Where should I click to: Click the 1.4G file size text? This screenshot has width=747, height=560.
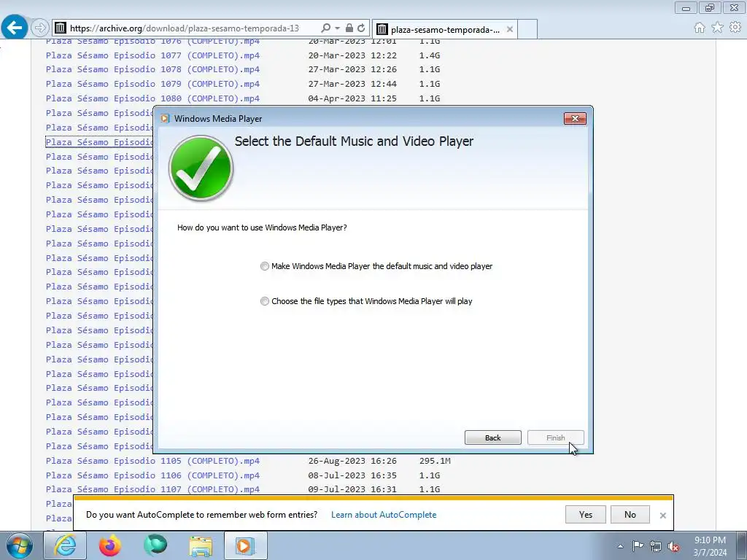pos(429,55)
